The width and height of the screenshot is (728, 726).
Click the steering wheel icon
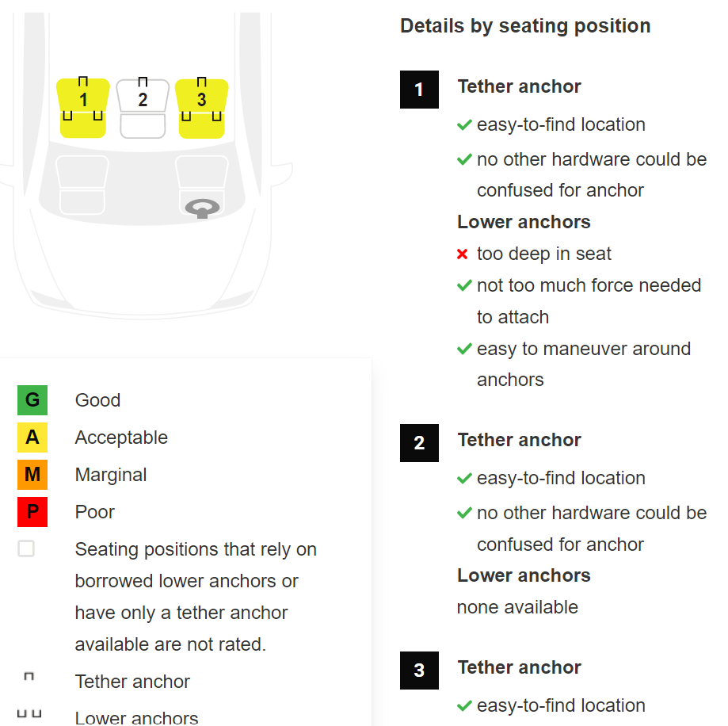tap(203, 208)
